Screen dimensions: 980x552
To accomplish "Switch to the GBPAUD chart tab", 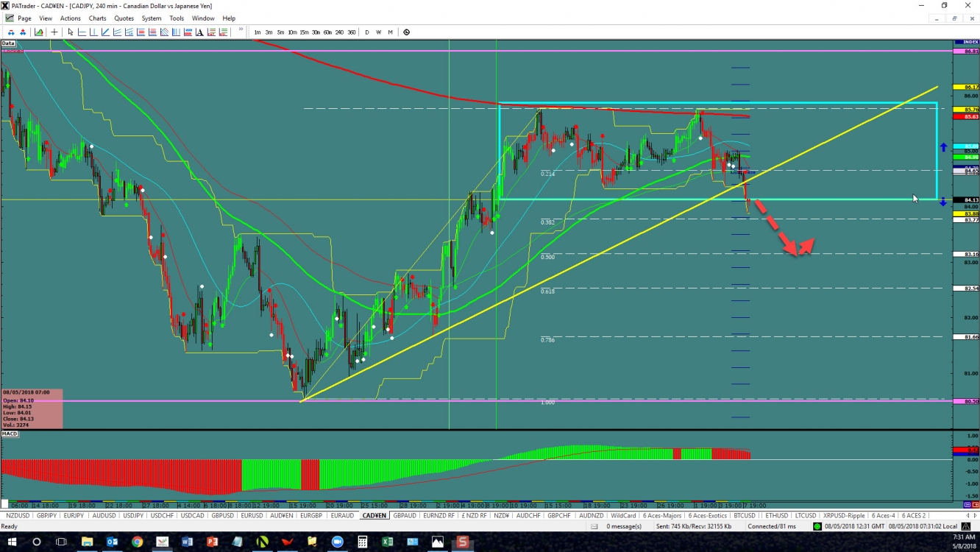I will (x=405, y=515).
